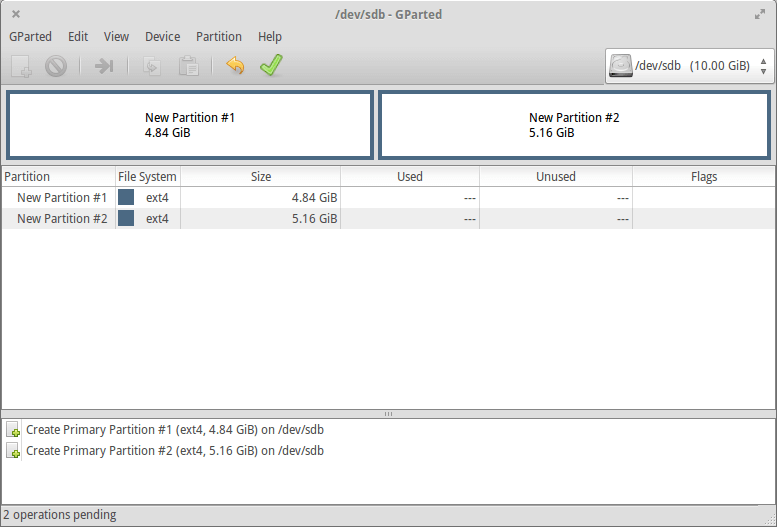Select New Partition #1 graphical block

click(190, 125)
